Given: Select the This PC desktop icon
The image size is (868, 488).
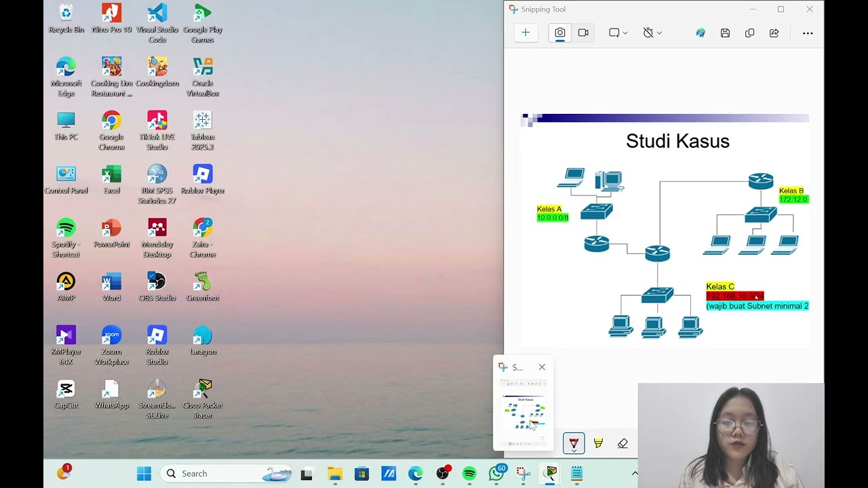Looking at the screenshot, I should click(66, 125).
